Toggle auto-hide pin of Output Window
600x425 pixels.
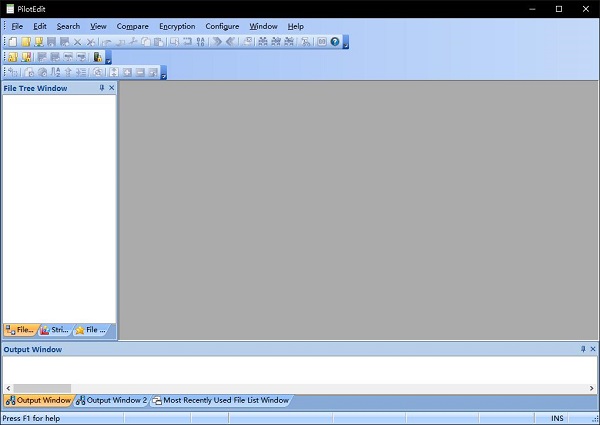(x=583, y=349)
